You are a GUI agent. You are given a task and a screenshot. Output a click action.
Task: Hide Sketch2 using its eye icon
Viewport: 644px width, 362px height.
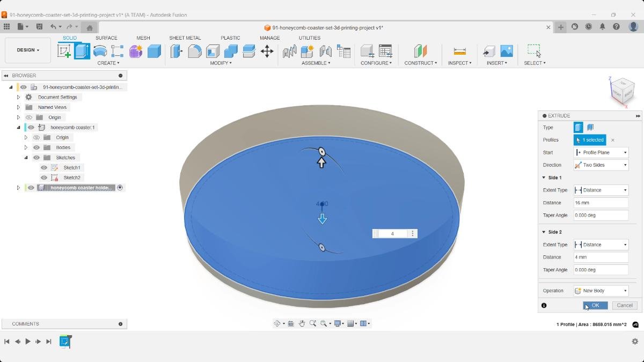pos(44,178)
